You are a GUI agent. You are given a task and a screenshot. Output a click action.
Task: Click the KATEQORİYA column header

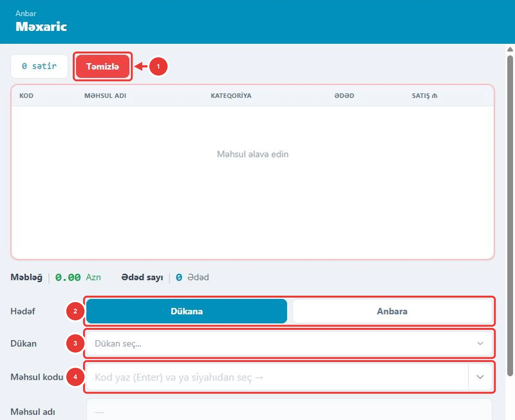[x=231, y=96]
